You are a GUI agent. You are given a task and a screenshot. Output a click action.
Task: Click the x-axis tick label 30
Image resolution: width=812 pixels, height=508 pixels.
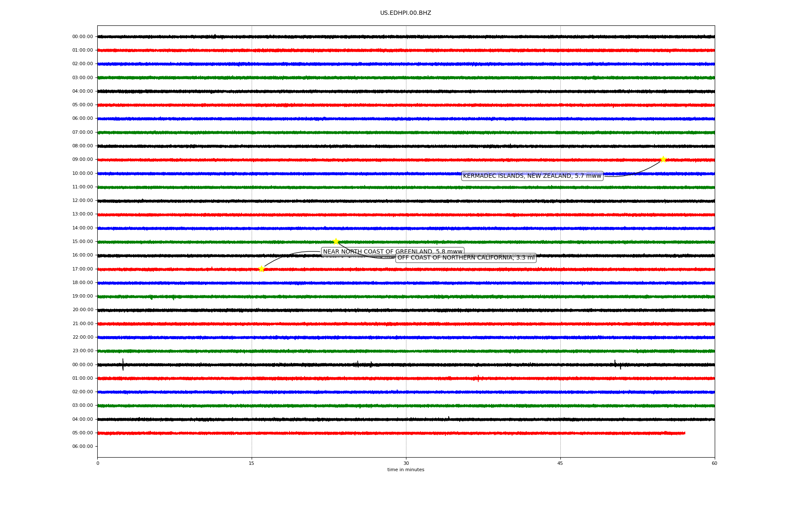(406, 464)
